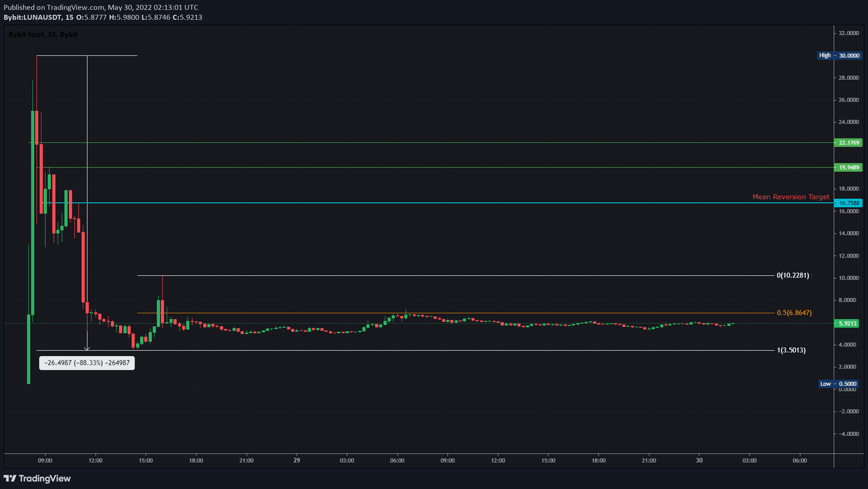Click the Low price flag showing 0.5000
The width and height of the screenshot is (868, 489).
pyautogui.click(x=839, y=384)
